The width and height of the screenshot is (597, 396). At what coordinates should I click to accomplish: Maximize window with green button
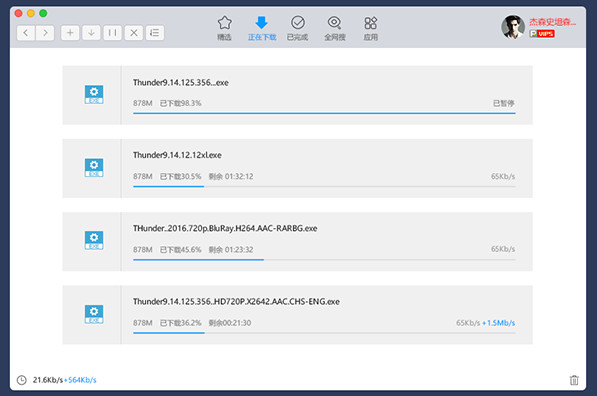[x=43, y=13]
